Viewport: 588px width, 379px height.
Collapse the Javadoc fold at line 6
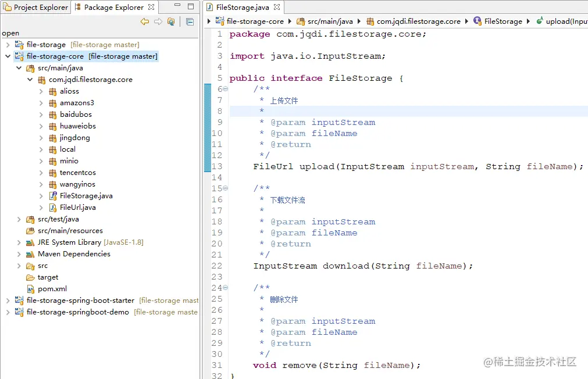point(226,89)
